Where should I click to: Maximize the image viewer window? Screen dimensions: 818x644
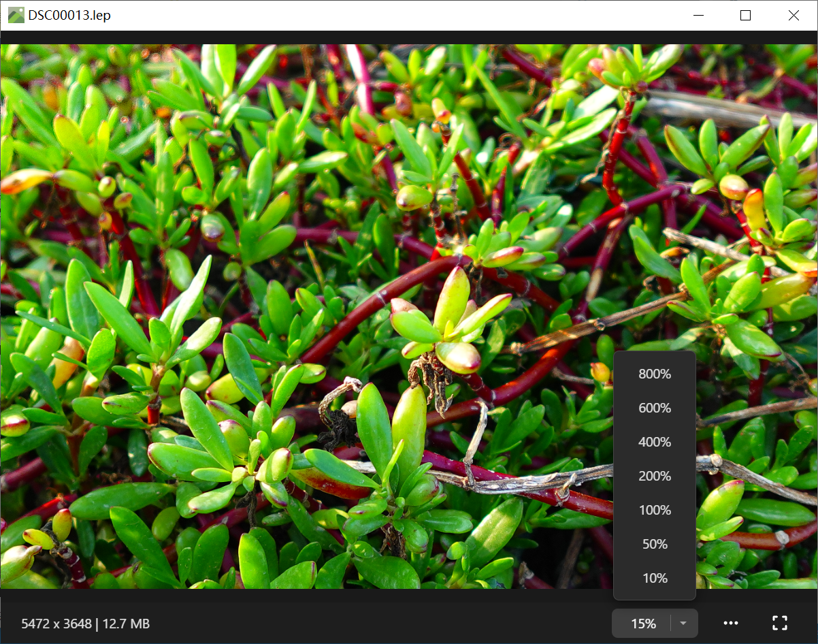(x=745, y=15)
